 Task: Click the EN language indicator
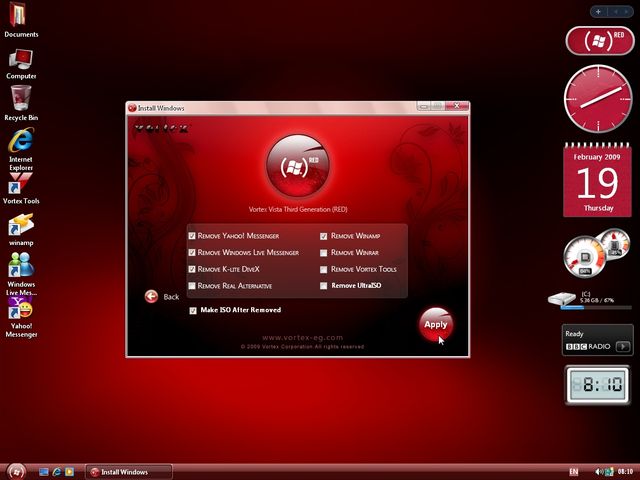pyautogui.click(x=573, y=472)
